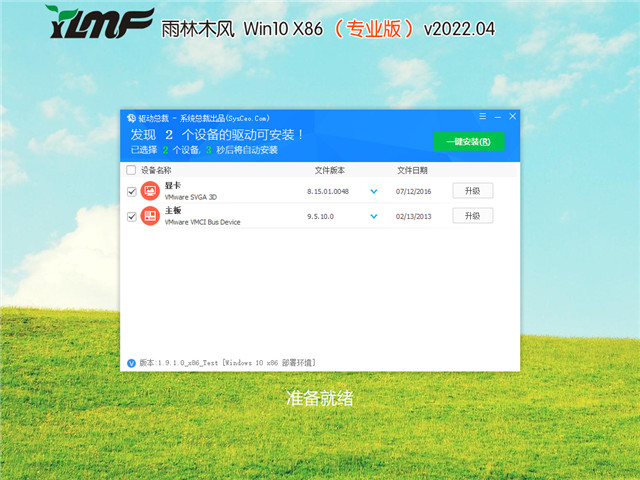The width and height of the screenshot is (640, 480).
Task: Click 升级 button for VMware SVGA 3D
Action: tap(473, 191)
